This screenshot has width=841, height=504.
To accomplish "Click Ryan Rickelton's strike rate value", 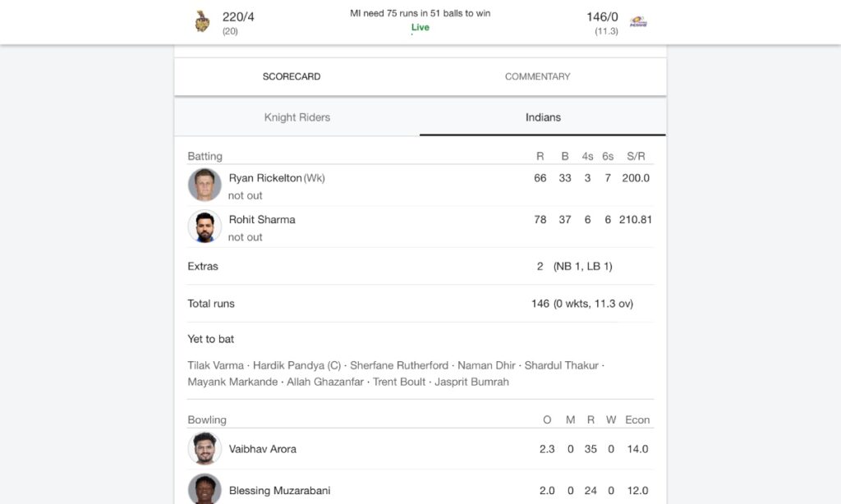I will pyautogui.click(x=635, y=177).
